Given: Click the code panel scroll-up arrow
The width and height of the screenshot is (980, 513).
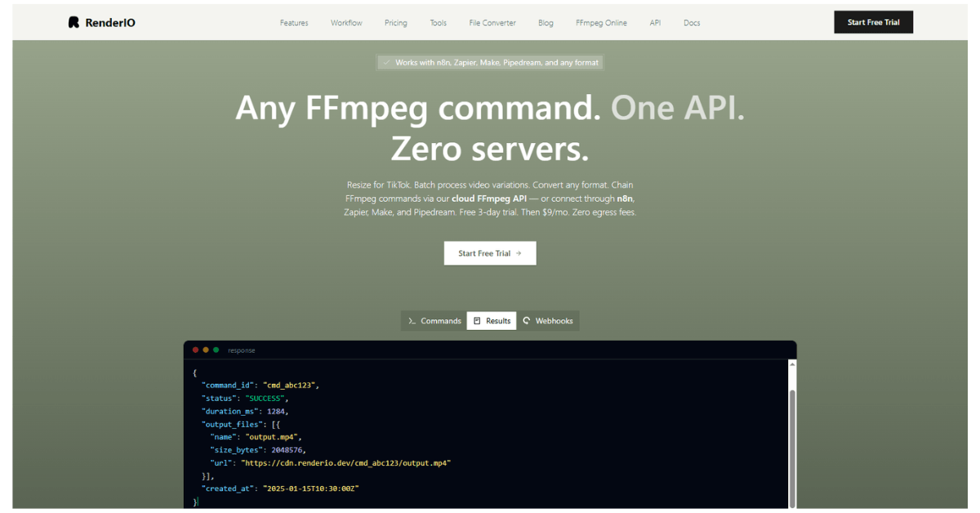Looking at the screenshot, I should (791, 364).
